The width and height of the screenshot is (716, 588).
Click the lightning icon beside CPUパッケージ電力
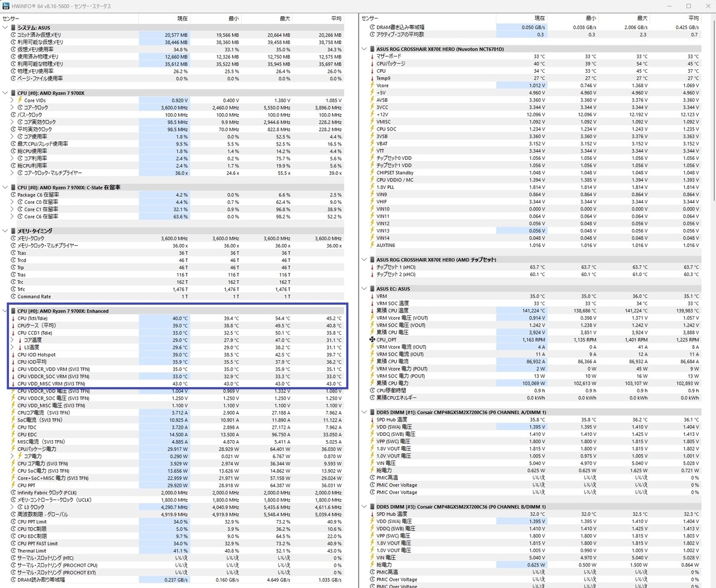pyautogui.click(x=13, y=449)
